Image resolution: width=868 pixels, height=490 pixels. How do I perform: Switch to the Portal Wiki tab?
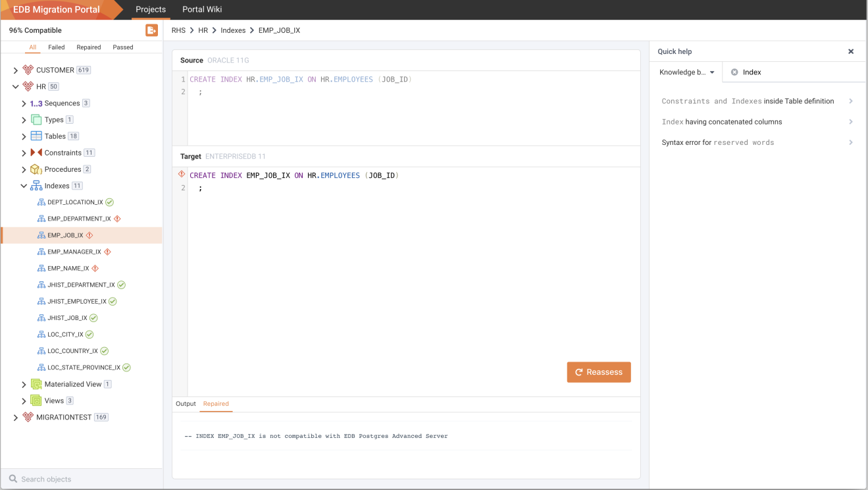click(x=202, y=9)
